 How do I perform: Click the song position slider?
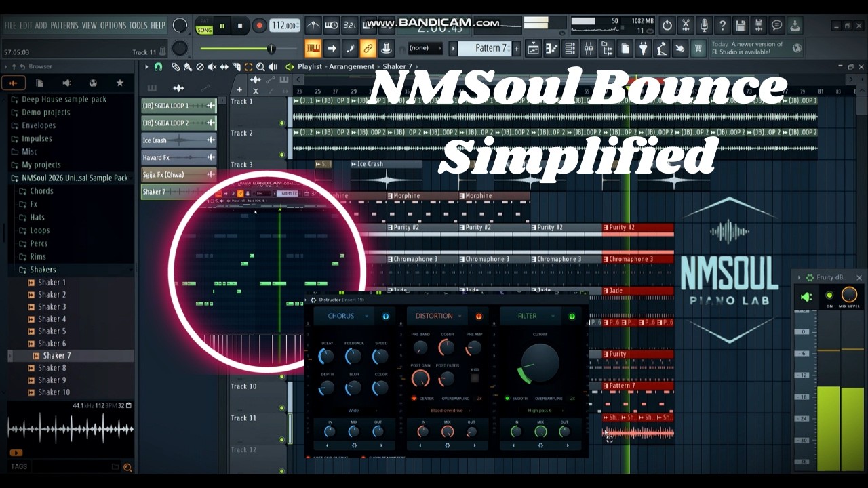250,48
